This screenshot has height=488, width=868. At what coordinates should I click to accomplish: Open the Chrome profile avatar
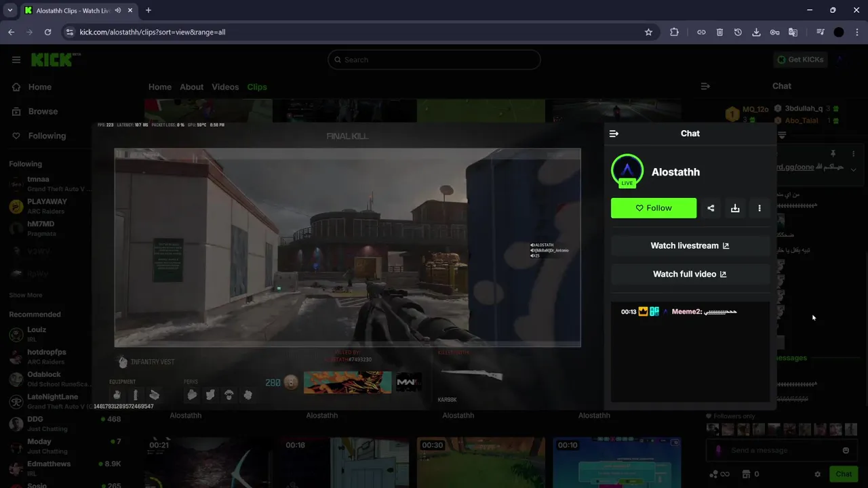[839, 32]
